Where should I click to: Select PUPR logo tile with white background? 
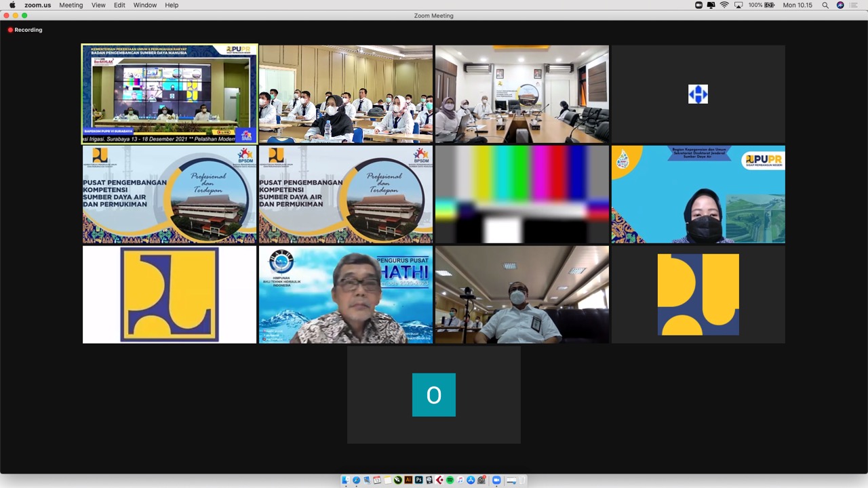coord(170,295)
